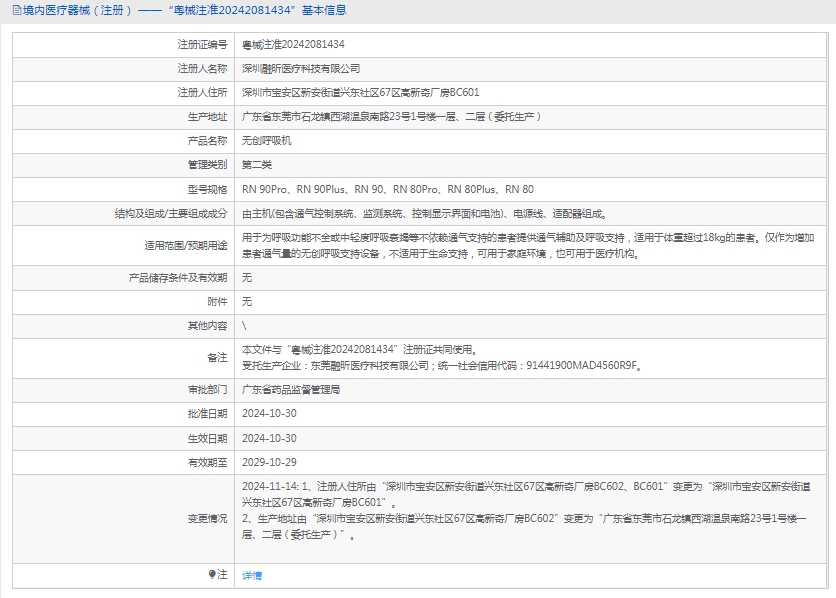This screenshot has width=836, height=598.
Task: Click the document icon beside the page title
Action: 9,11
